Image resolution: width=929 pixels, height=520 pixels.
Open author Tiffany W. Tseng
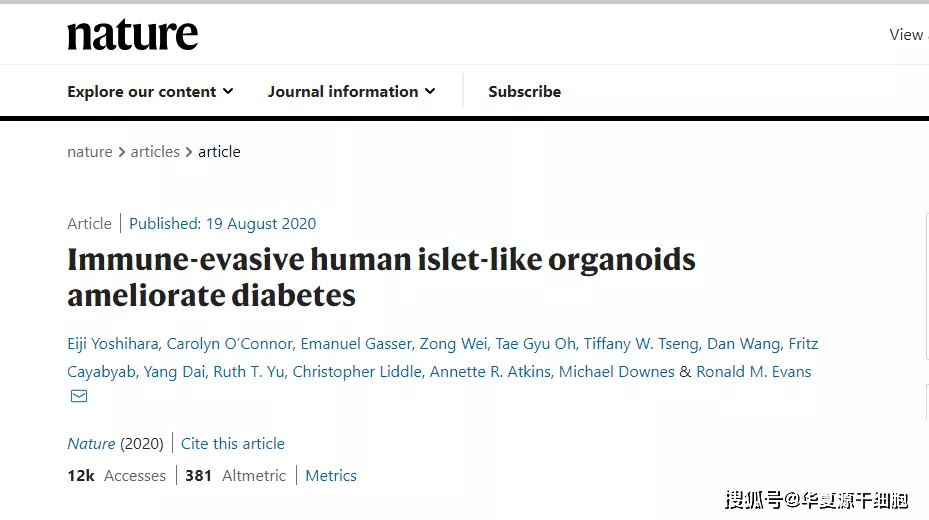[641, 344]
